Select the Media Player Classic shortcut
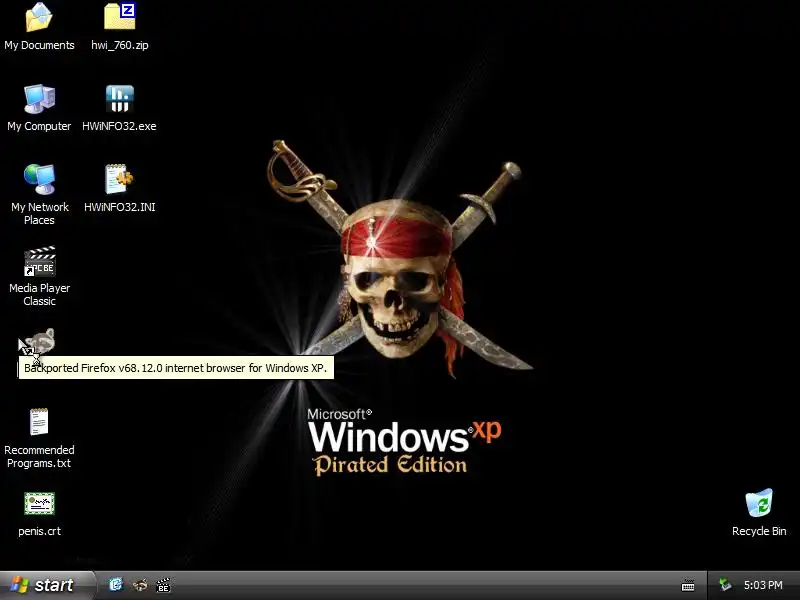800x600 pixels. 39,261
